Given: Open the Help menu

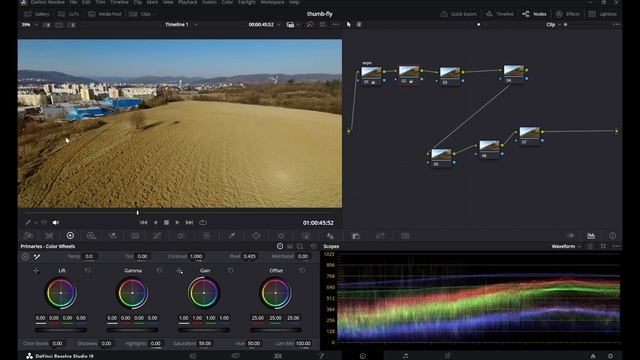Looking at the screenshot, I should pyautogui.click(x=294, y=2).
